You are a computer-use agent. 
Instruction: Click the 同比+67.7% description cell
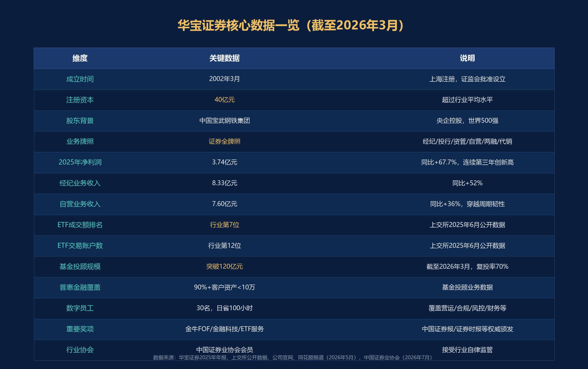(x=467, y=162)
